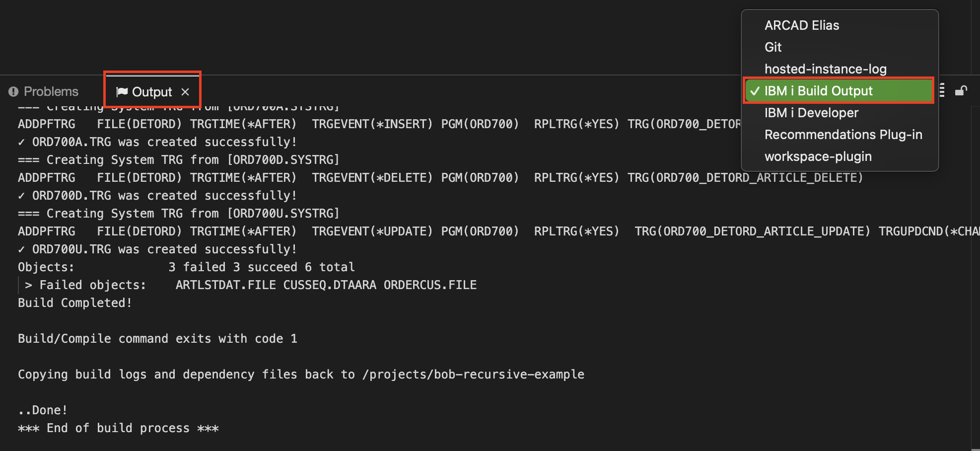Close the Output tab with its X
The width and height of the screenshot is (980, 451).
click(x=185, y=91)
